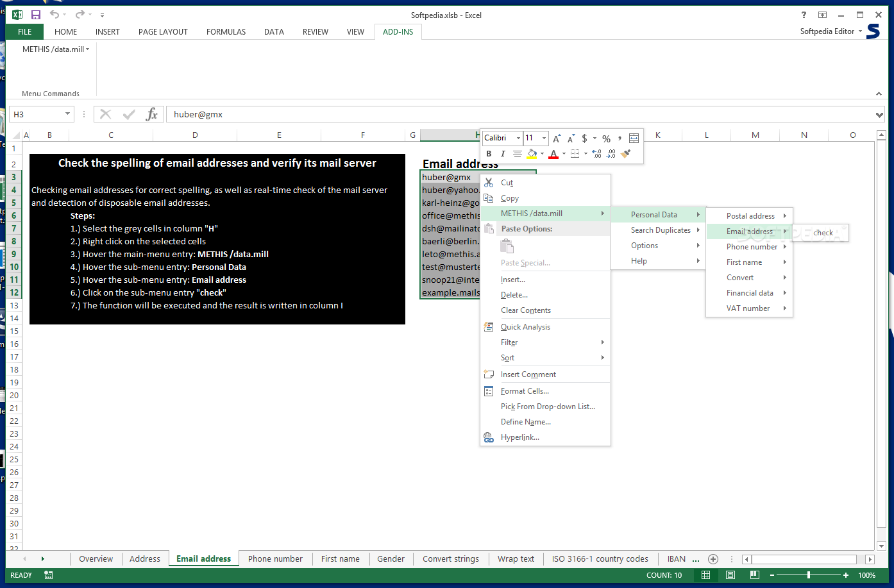Apply comma style in mini toolbar
The width and height of the screenshot is (894, 588).
620,138
